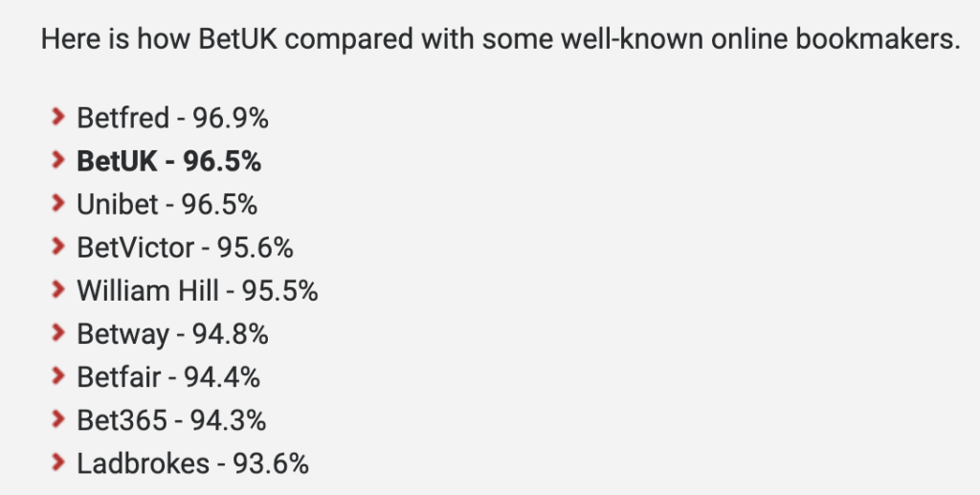
Task: Click the Betfair - 94.4% entry
Action: [x=168, y=377]
